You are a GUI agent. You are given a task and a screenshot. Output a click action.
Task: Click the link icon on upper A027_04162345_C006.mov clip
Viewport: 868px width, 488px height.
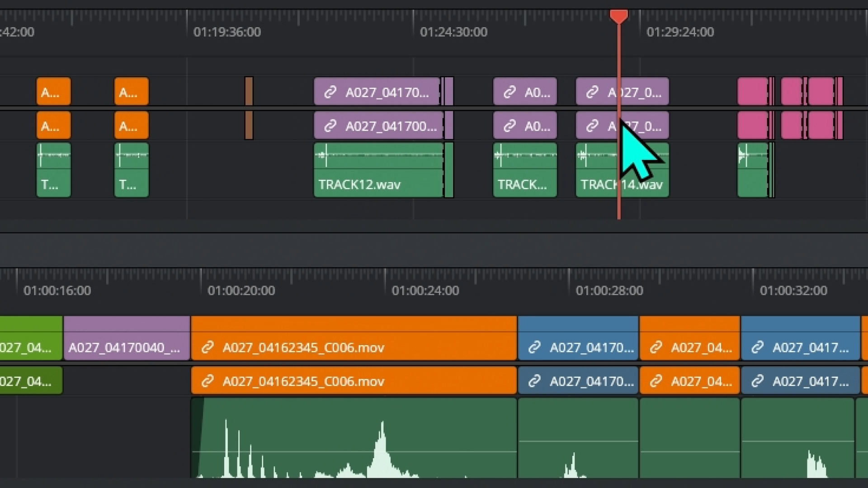[208, 347]
